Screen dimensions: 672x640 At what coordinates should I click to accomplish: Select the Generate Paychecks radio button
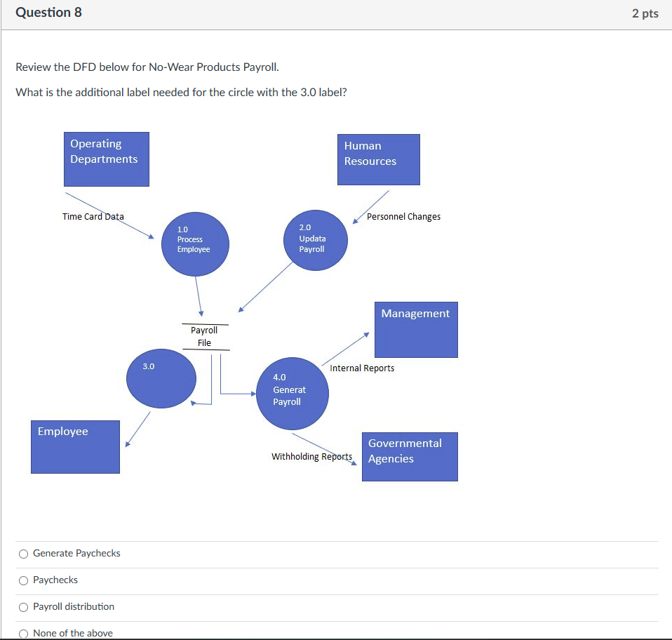pyautogui.click(x=24, y=554)
